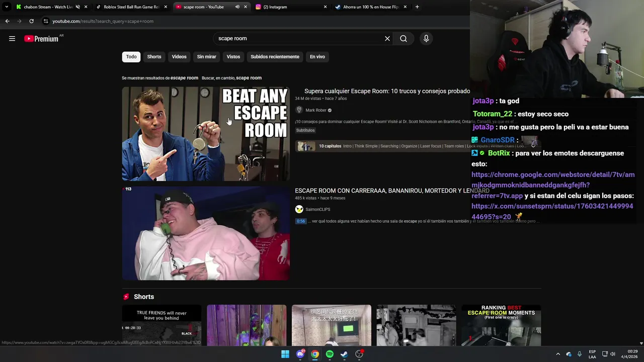This screenshot has width=644, height=362.
Task: Open the 7tv chrome webstore link in chat
Action: pos(553,180)
